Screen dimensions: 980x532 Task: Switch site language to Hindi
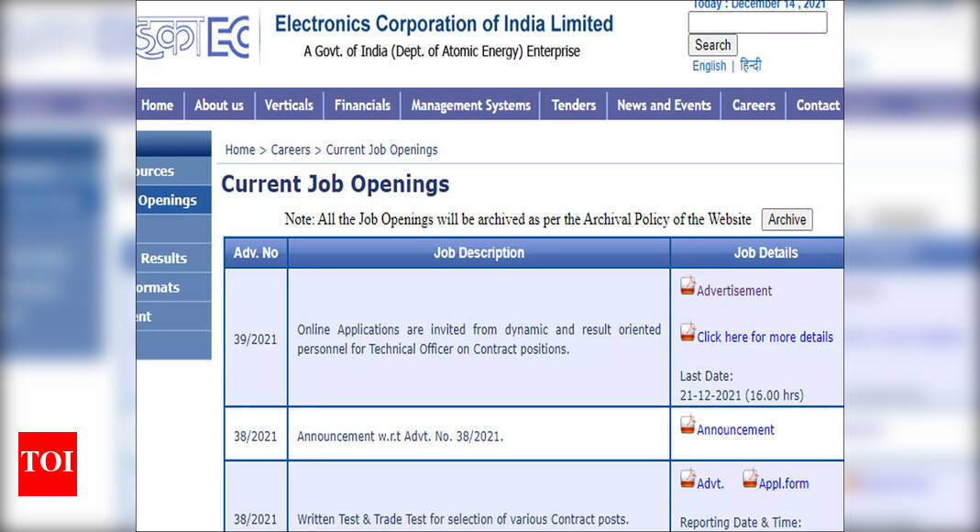(751, 65)
